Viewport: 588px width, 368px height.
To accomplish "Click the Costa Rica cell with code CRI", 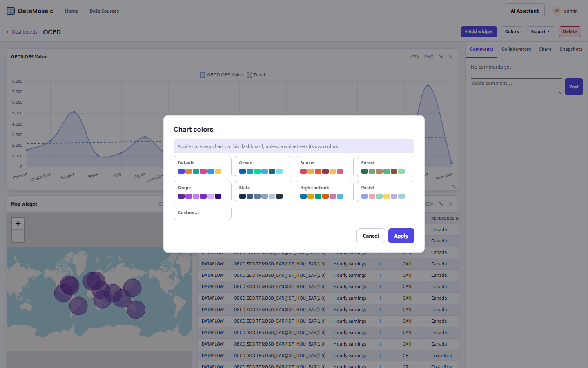I will click(x=441, y=355).
